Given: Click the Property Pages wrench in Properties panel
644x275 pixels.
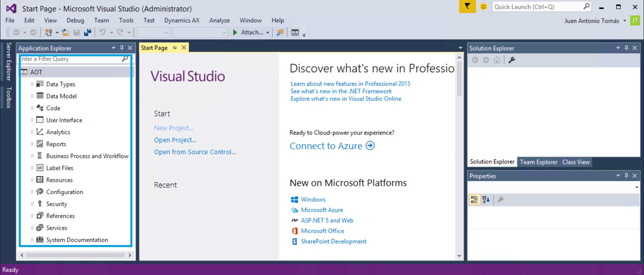Looking at the screenshot, I should click(501, 200).
